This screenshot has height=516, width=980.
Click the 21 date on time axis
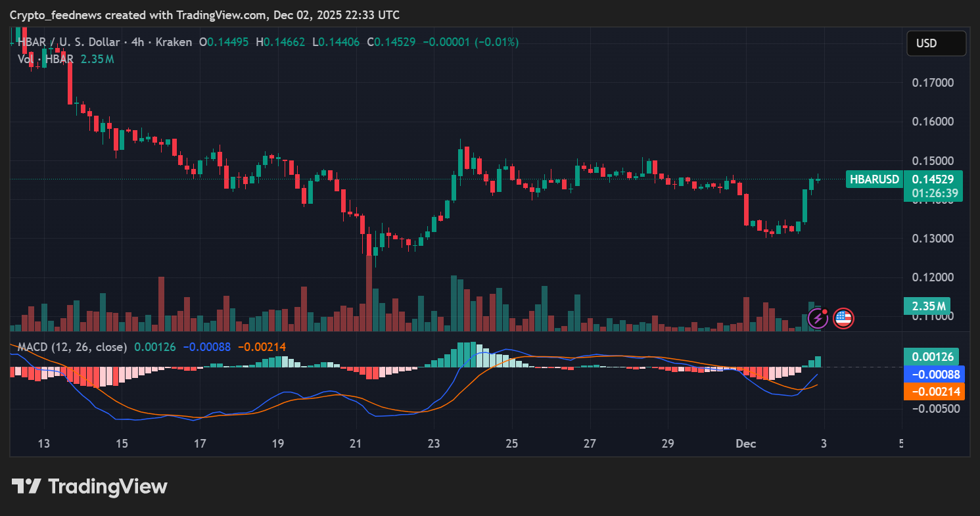(356, 444)
